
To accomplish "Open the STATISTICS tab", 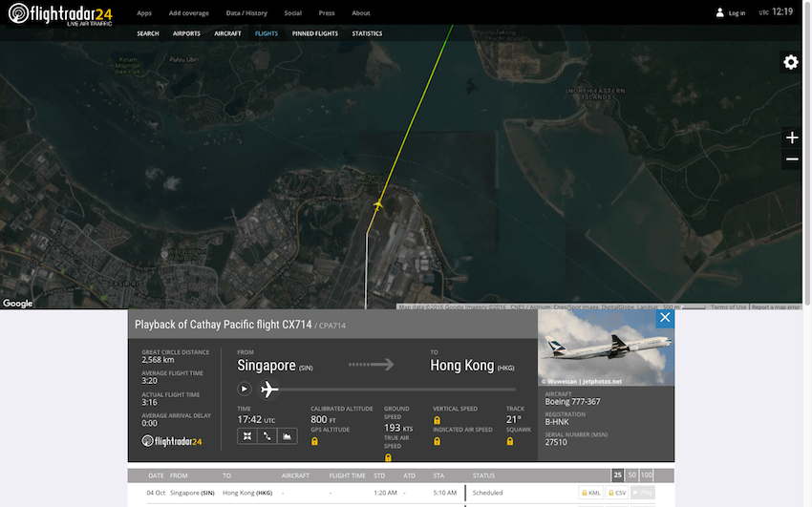I will (367, 33).
